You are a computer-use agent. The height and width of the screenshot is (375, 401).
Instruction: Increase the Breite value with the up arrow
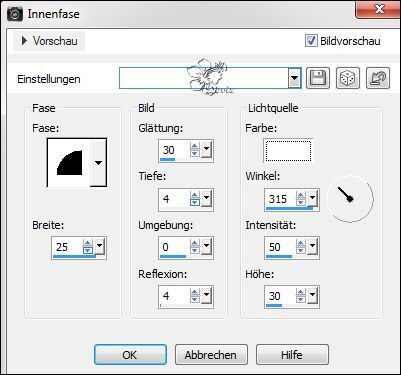coord(88,243)
